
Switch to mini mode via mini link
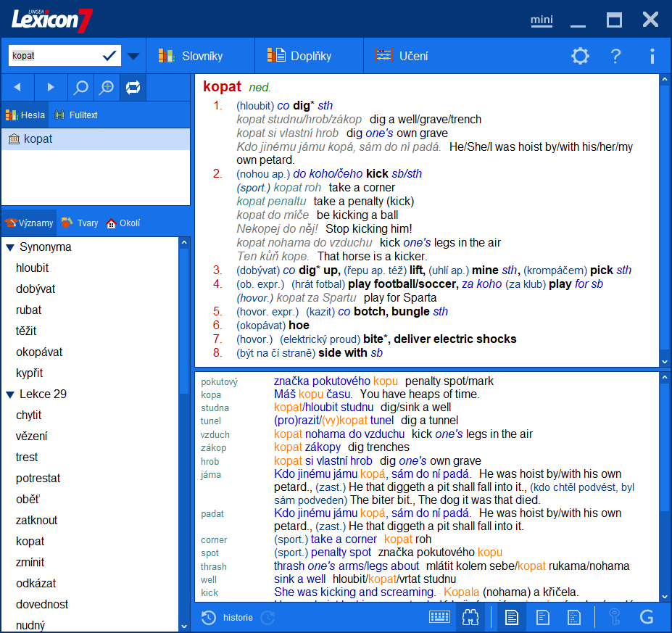tap(541, 20)
